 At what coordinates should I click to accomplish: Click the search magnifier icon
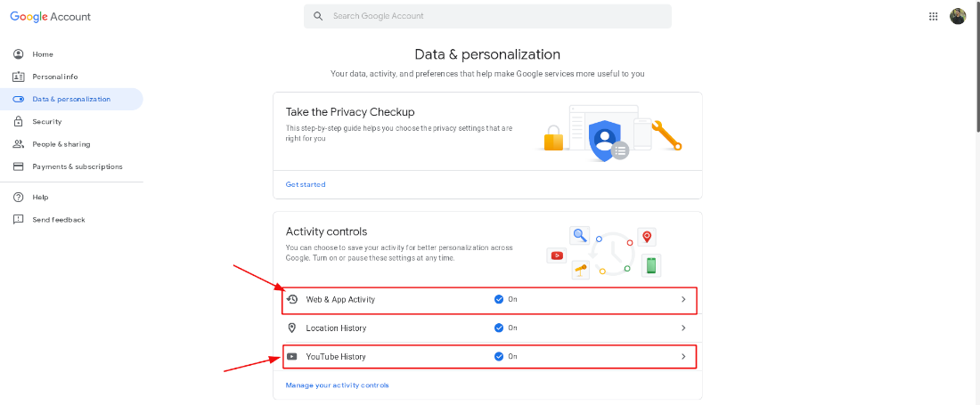(318, 16)
